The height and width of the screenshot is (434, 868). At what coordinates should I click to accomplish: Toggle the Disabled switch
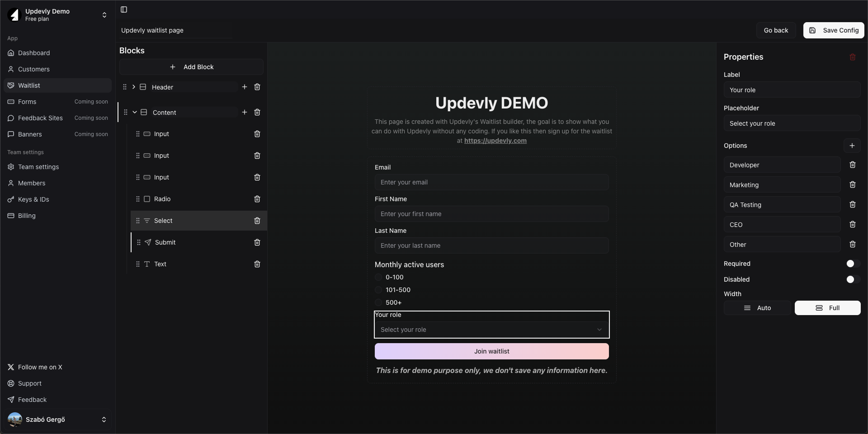(x=853, y=279)
